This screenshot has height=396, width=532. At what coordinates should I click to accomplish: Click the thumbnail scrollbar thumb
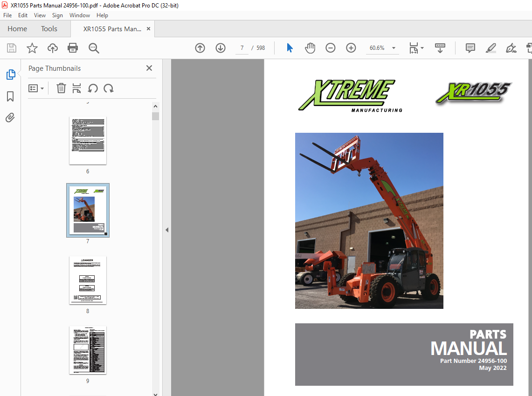point(155,116)
